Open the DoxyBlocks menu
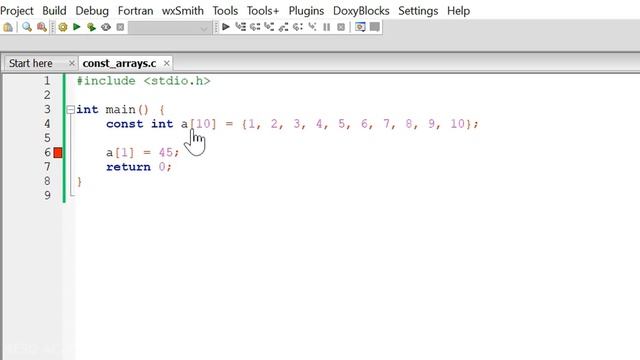Viewport: 640px width, 360px height. pos(361,11)
